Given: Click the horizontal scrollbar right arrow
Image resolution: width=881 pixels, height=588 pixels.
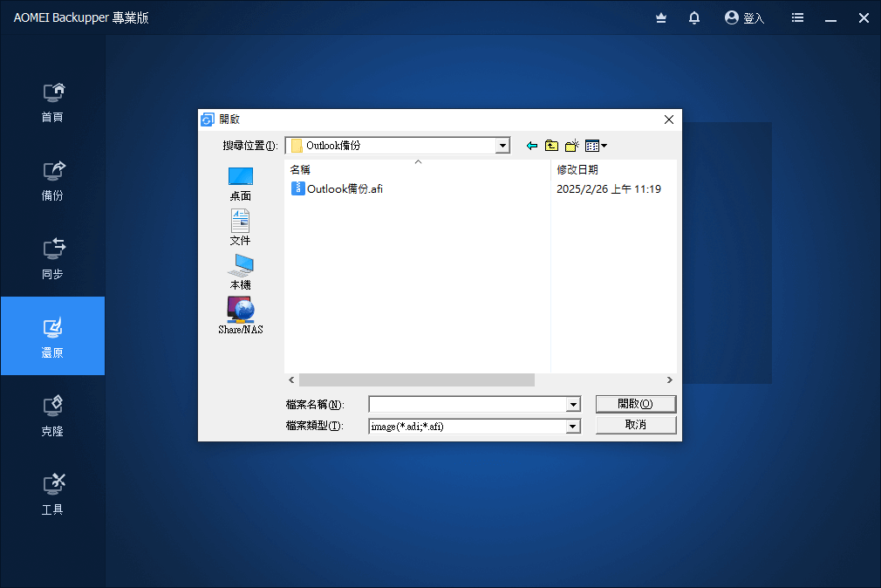Looking at the screenshot, I should (670, 380).
